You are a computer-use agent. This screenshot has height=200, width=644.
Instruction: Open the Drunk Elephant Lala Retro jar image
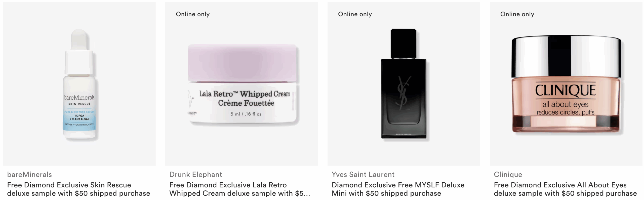242,84
